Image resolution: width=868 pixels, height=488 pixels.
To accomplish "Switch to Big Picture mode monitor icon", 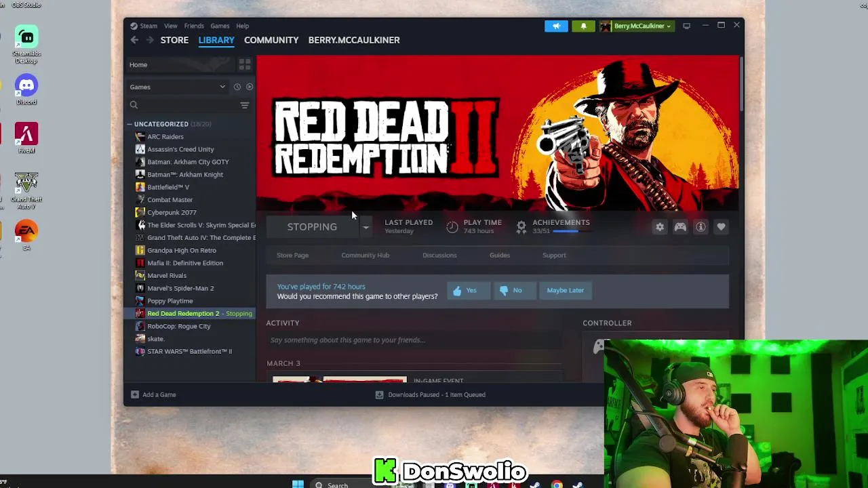I will tap(686, 26).
